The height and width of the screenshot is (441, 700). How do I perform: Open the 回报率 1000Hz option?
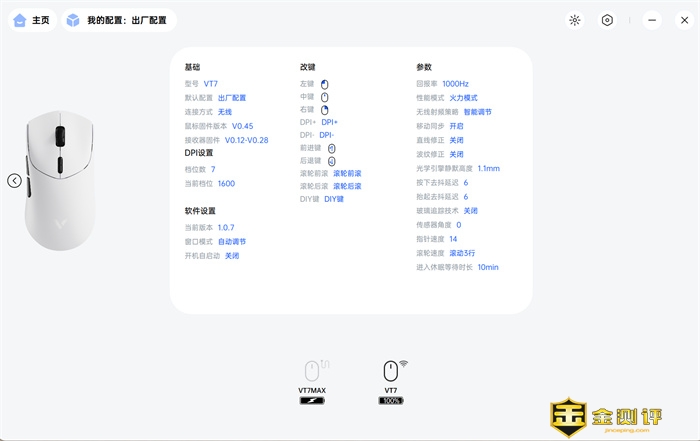point(455,84)
